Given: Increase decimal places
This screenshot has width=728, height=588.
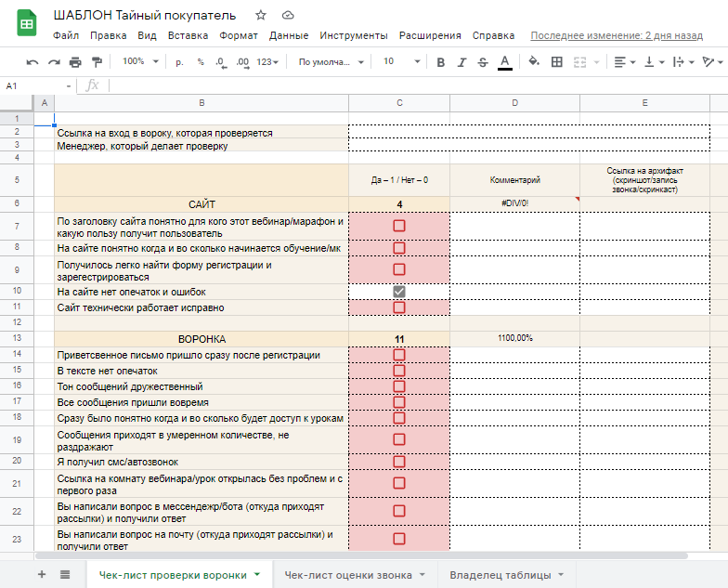Looking at the screenshot, I should (242, 62).
